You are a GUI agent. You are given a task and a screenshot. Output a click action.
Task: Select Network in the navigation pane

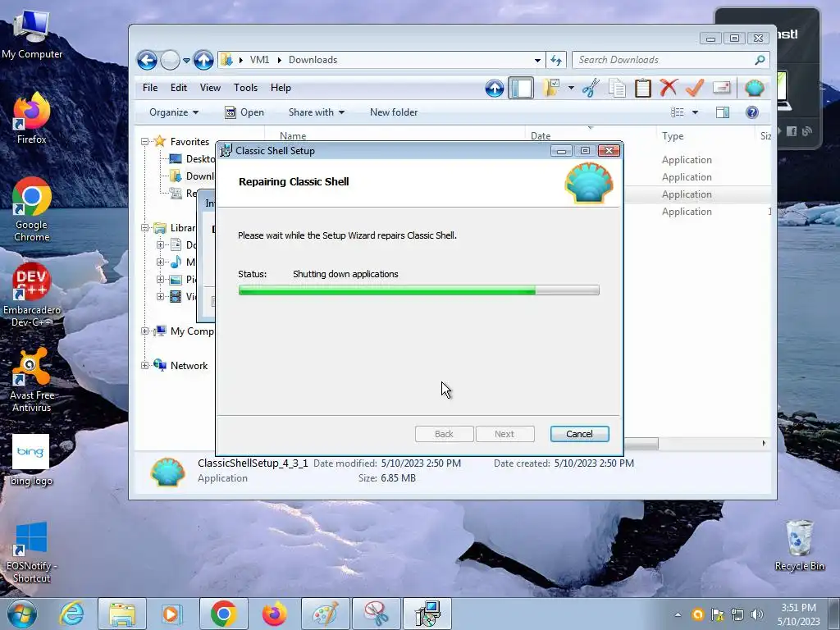(x=189, y=365)
